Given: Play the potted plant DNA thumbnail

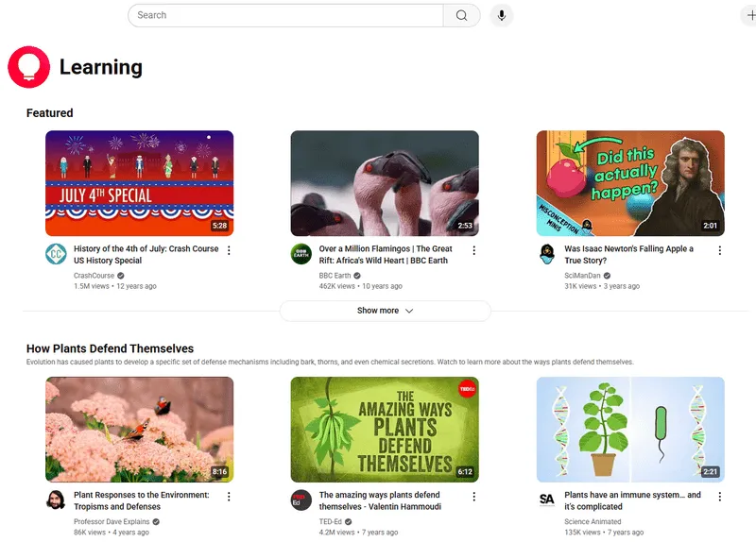Looking at the screenshot, I should click(x=630, y=430).
